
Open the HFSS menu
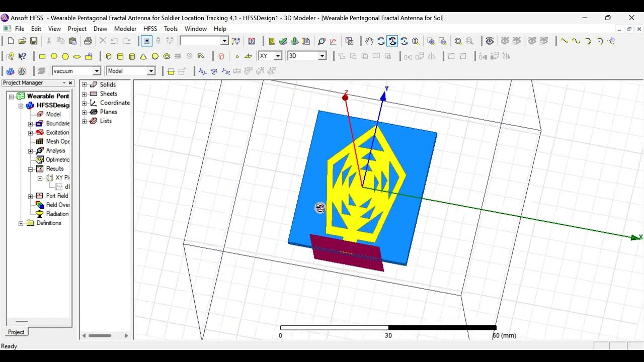[x=150, y=29]
